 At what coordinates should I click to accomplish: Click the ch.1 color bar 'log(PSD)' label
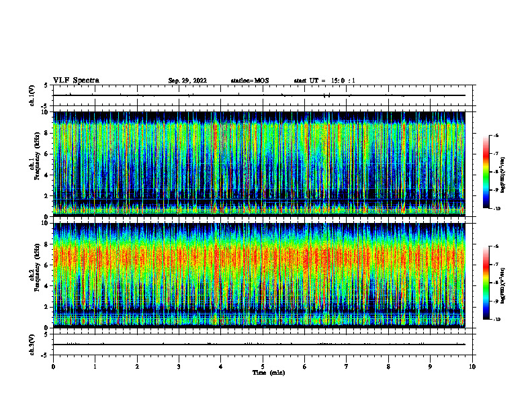coord(502,175)
